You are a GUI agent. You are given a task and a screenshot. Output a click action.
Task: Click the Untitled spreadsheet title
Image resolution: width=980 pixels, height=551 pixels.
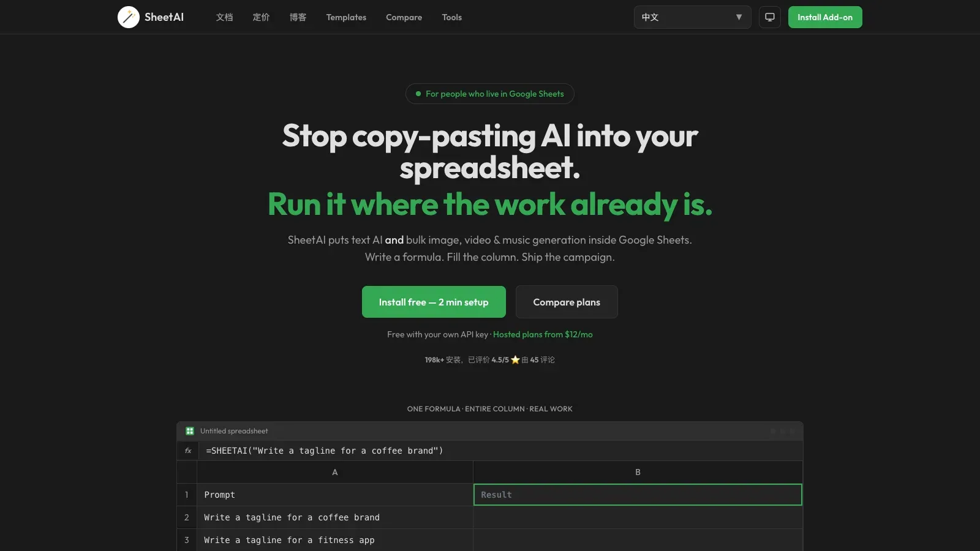tap(234, 431)
